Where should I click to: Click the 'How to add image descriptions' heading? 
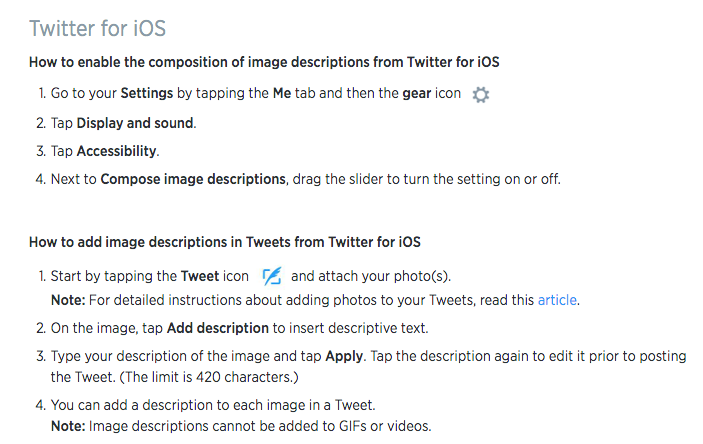(225, 242)
